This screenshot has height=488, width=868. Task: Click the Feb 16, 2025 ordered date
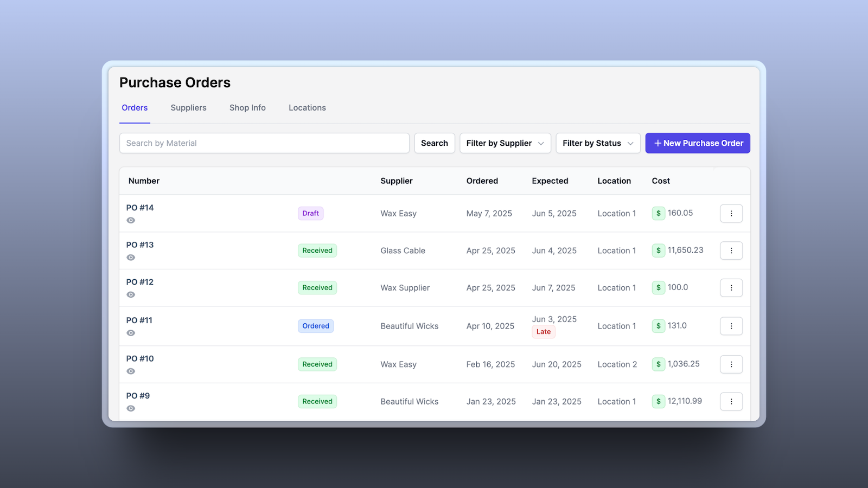[x=491, y=364]
